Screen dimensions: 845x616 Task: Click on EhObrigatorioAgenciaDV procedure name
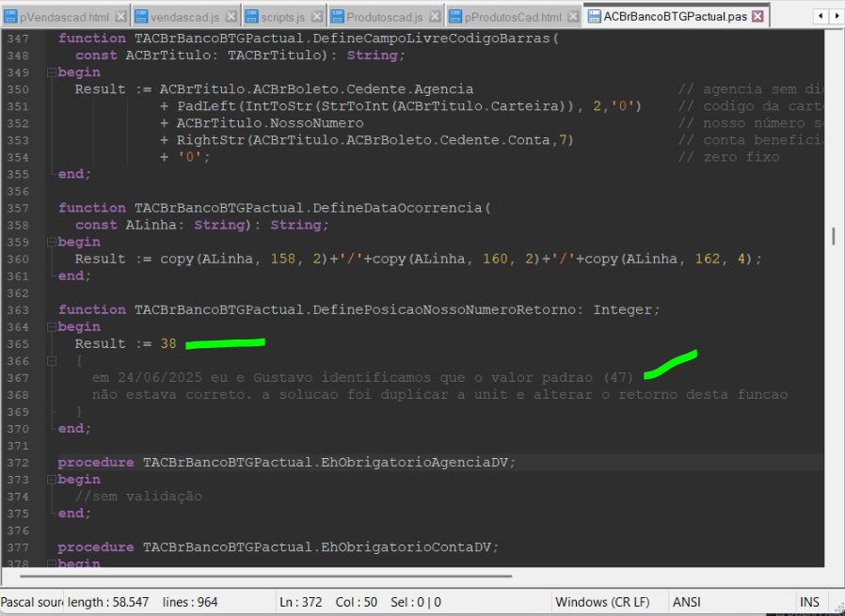click(415, 463)
